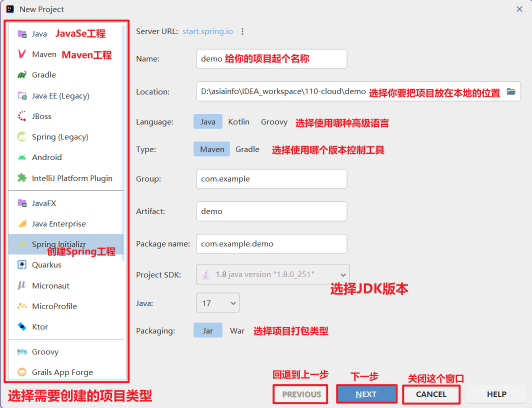532x408 pixels.
Task: Choose Jar packaging
Action: pos(208,330)
